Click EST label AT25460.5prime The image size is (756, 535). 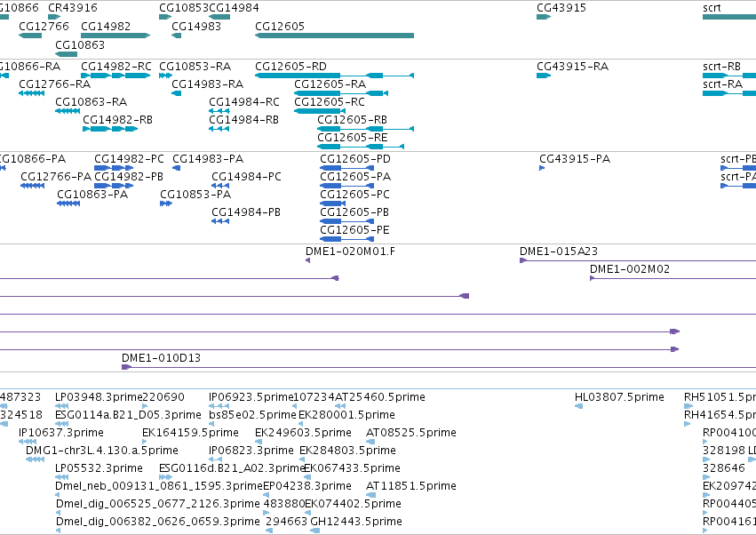(x=380, y=397)
